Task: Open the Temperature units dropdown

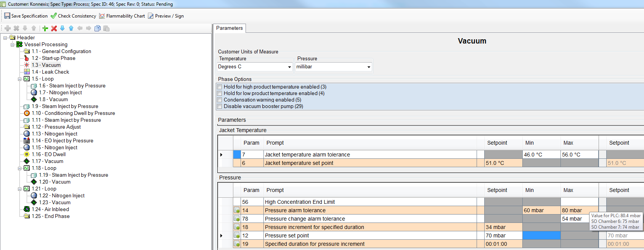Action: click(289, 67)
